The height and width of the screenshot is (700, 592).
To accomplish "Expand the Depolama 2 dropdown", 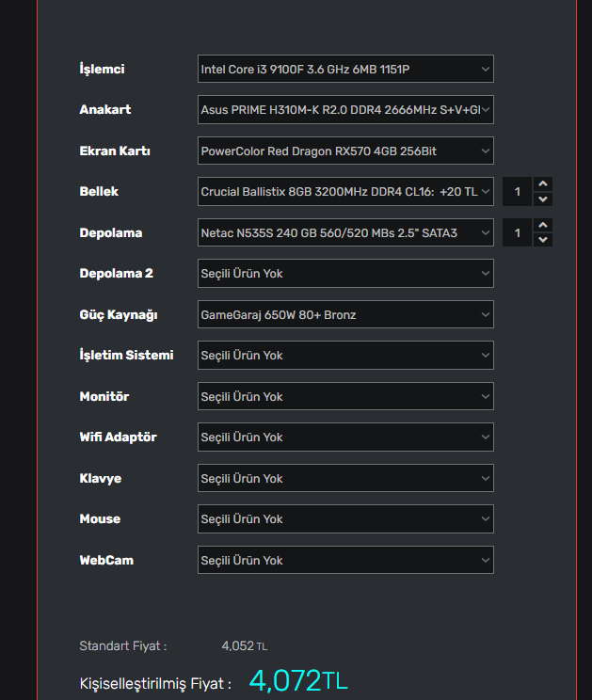I will [x=345, y=274].
